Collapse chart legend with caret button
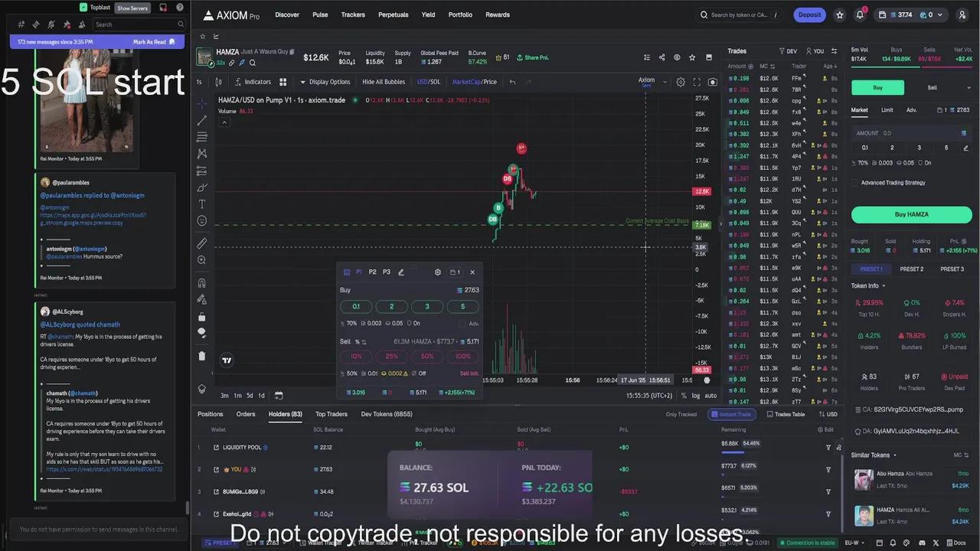Viewport: 980px width, 551px height. (x=224, y=122)
